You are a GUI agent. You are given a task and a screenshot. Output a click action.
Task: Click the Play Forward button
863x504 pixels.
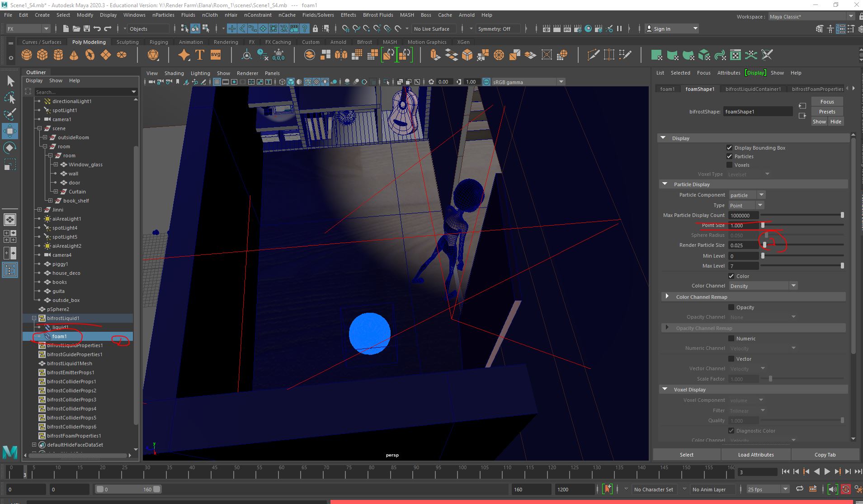[x=827, y=471]
